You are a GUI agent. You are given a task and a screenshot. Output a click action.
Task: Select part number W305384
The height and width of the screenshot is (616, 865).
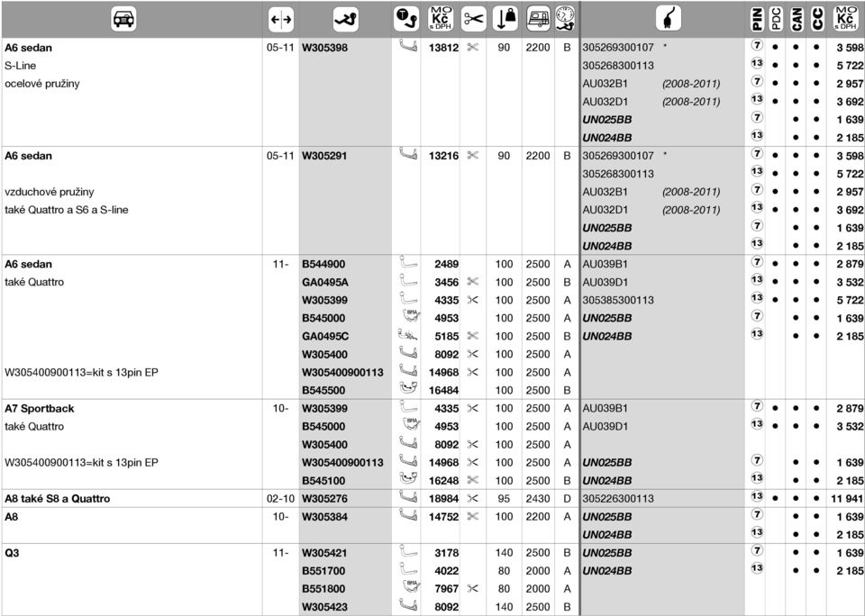point(325,517)
